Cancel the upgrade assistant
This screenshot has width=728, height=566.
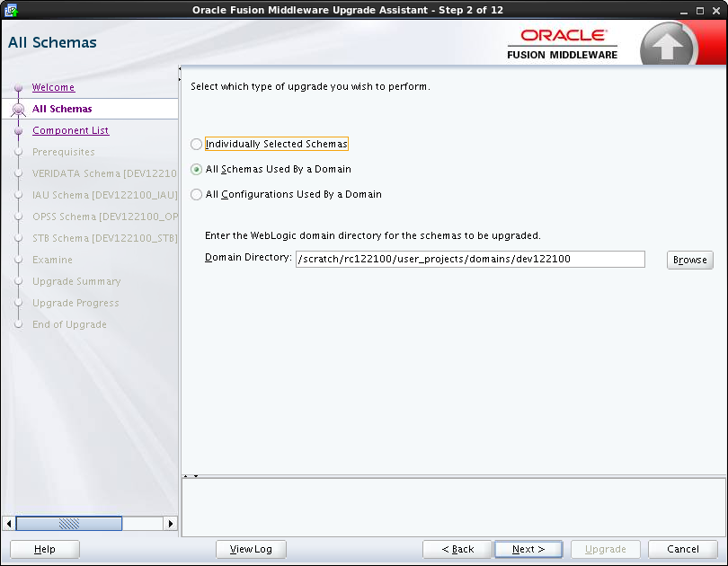pyautogui.click(x=682, y=549)
